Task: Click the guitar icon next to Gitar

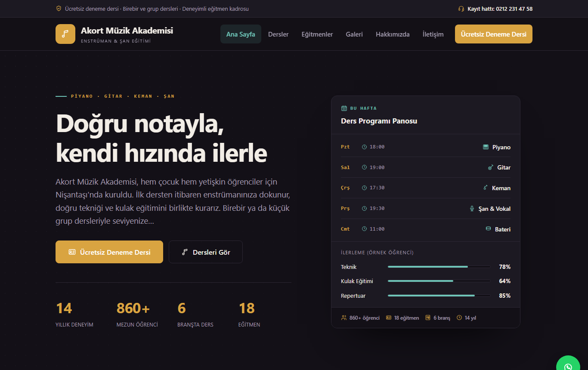Action: [x=491, y=167]
